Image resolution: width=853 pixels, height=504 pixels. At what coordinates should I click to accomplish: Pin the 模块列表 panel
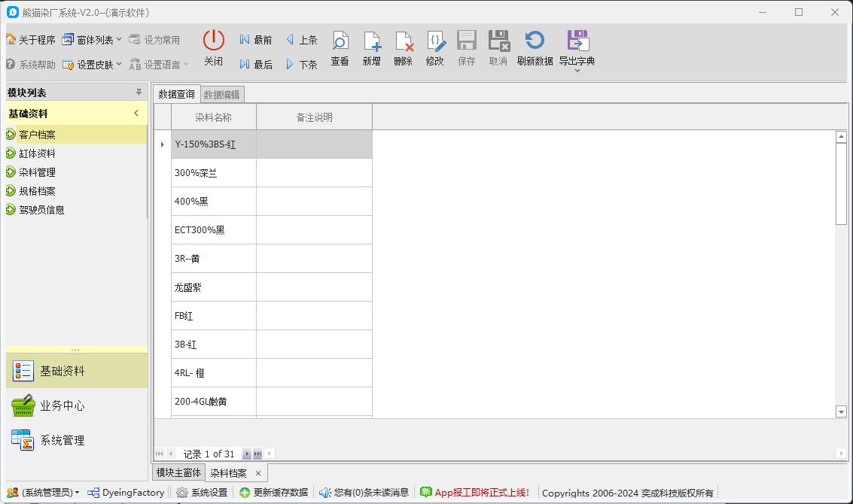pyautogui.click(x=139, y=92)
